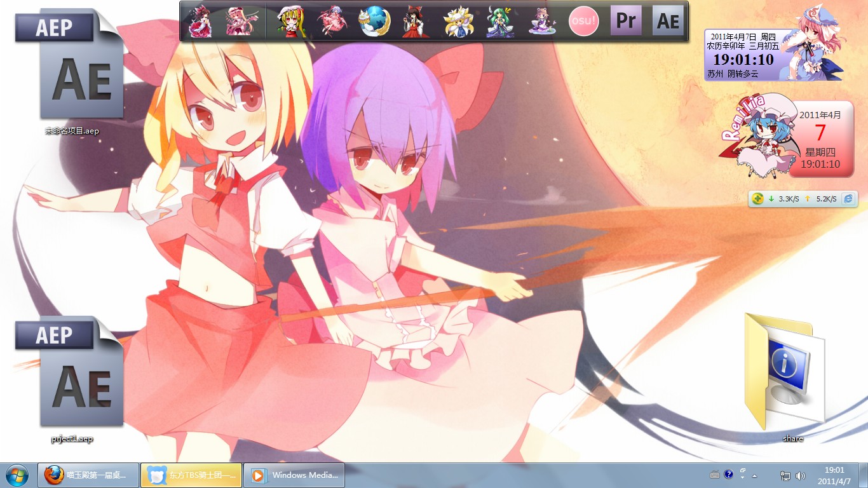Launch osu! from the top dock
The image size is (868, 488).
tap(583, 21)
